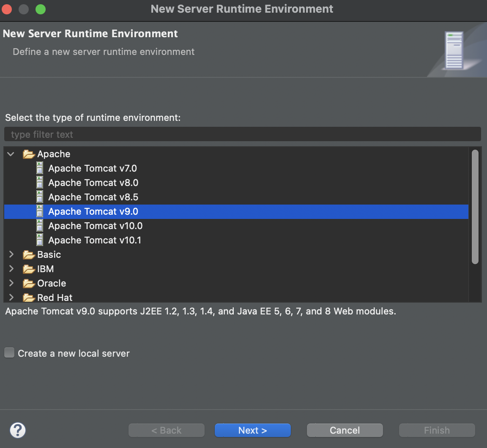Focus the type filter text field
Viewport: 487px width, 448px height.
coord(243,134)
